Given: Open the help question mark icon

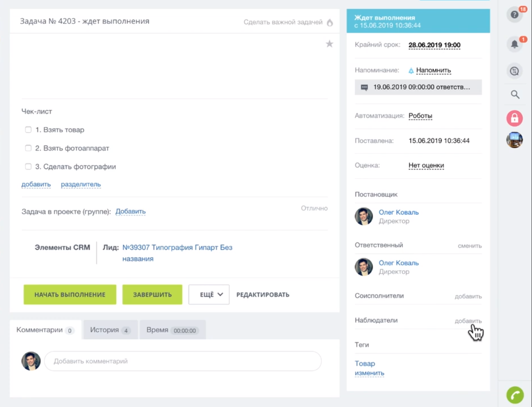Looking at the screenshot, I should (515, 15).
